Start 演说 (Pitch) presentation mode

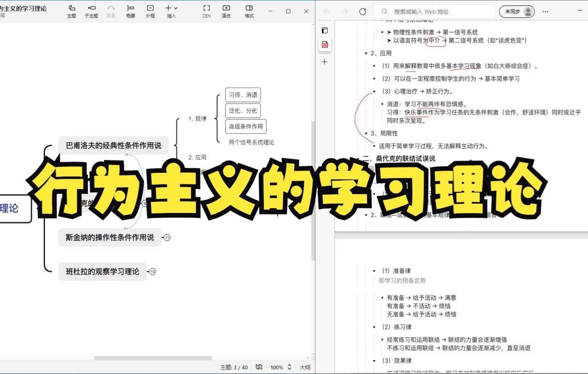(226, 11)
